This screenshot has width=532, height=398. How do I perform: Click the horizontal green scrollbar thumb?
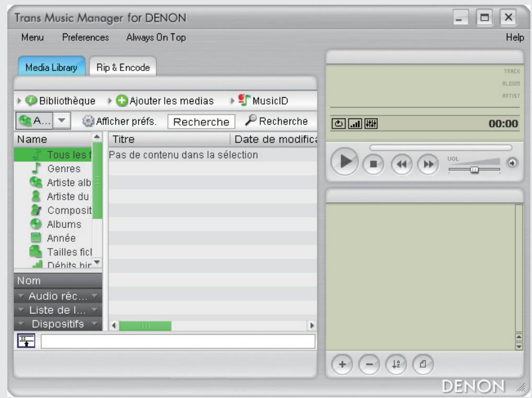click(x=145, y=326)
